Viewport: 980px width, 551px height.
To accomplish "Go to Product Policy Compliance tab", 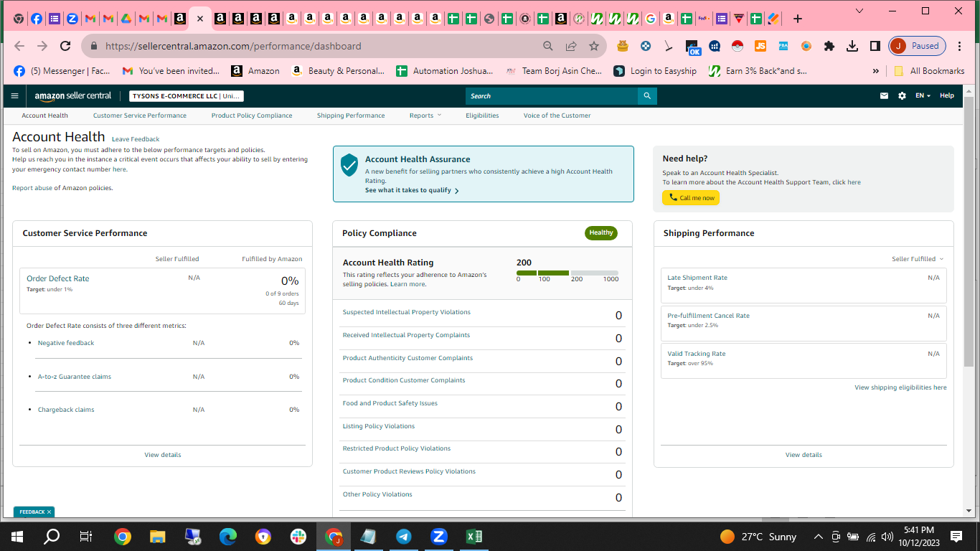I will (x=252, y=116).
